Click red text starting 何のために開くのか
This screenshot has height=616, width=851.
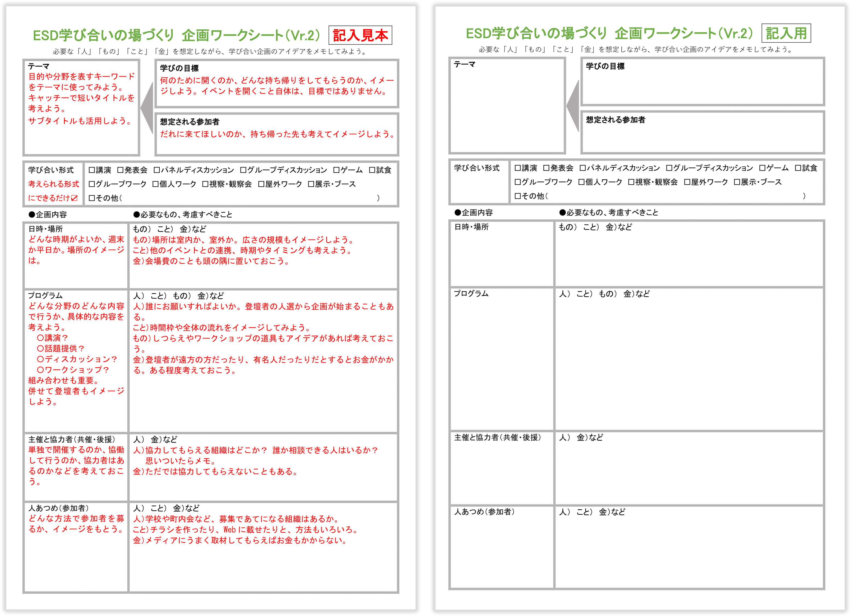coord(277,86)
